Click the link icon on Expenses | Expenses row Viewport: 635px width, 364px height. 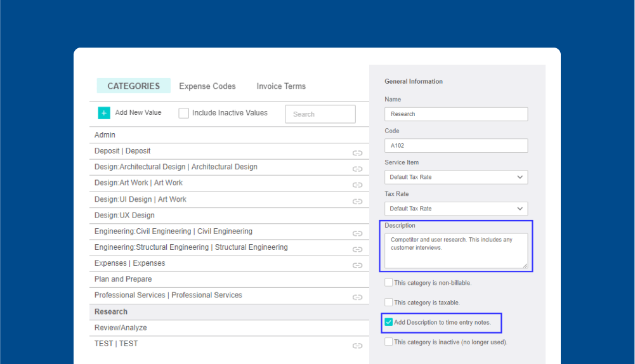click(357, 265)
